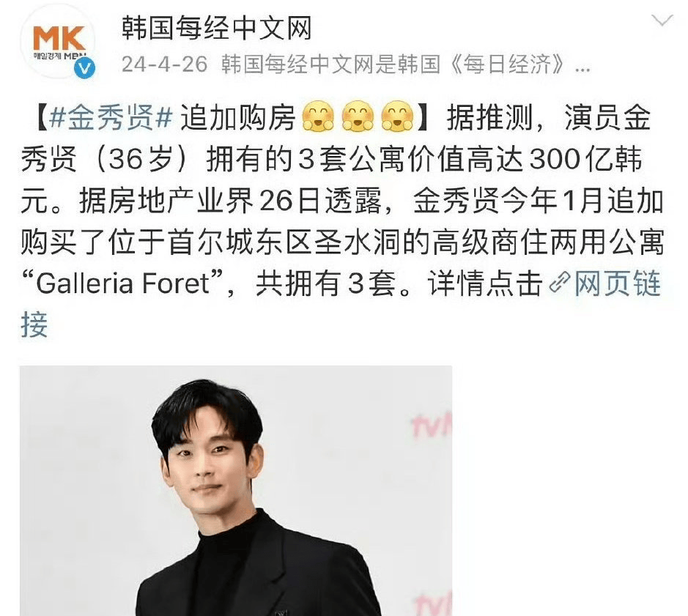
Task: Open the attached photo of the actor
Action: [x=236, y=491]
